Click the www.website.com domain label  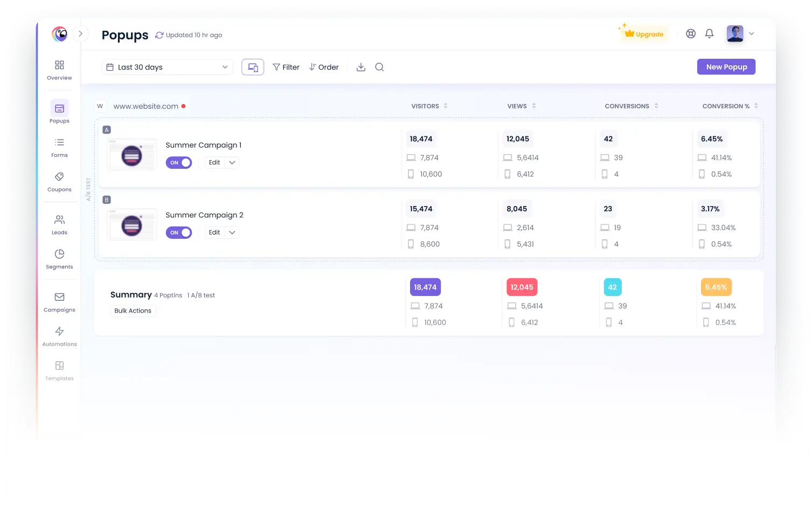tap(146, 106)
